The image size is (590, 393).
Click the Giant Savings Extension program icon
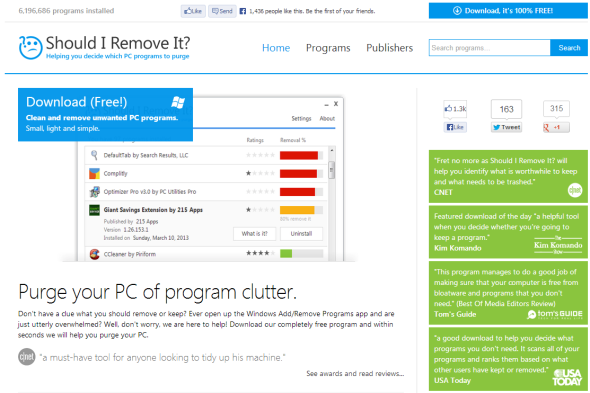click(x=94, y=210)
